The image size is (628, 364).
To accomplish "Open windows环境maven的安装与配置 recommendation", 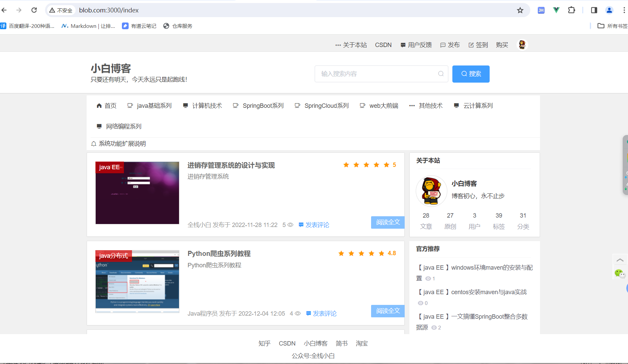I will (x=474, y=273).
